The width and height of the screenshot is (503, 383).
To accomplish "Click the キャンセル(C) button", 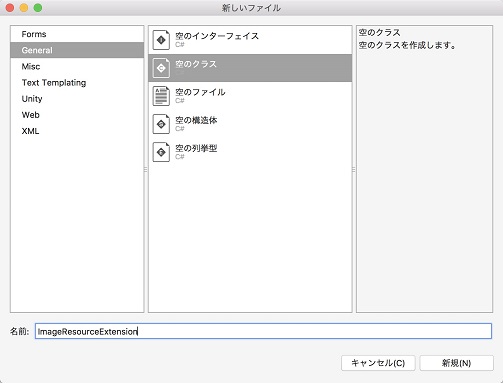I will click(378, 363).
